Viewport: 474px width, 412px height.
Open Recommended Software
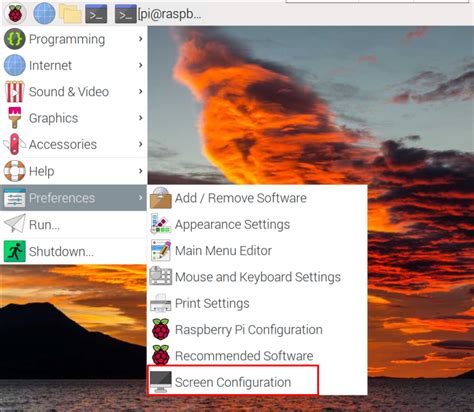tap(257, 356)
